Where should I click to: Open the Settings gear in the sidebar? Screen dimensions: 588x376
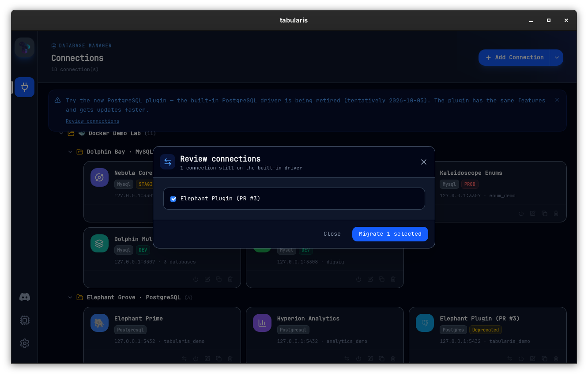tap(25, 343)
